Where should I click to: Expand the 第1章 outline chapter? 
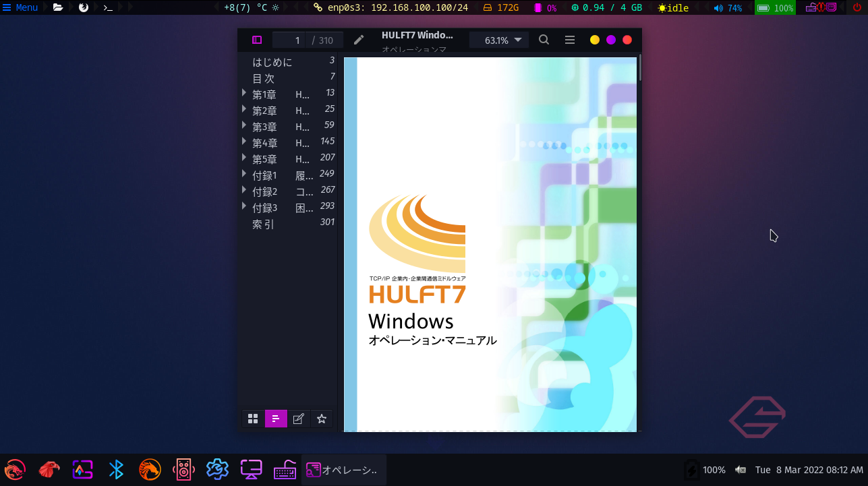(x=244, y=92)
